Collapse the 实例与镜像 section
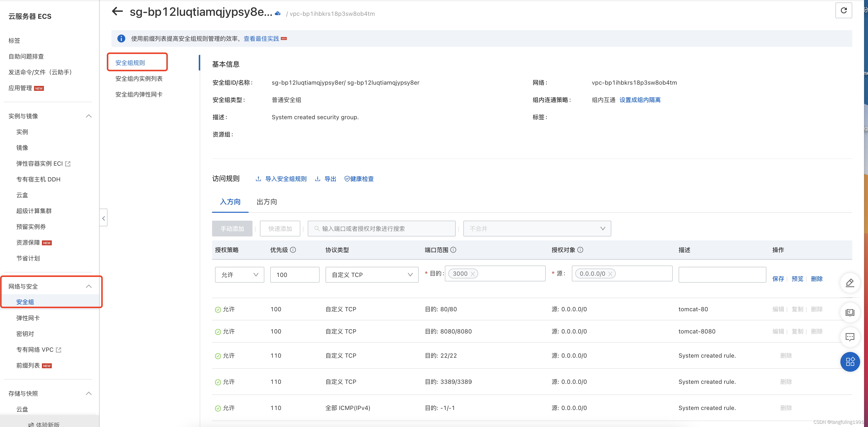The width and height of the screenshot is (868, 427). click(x=89, y=116)
